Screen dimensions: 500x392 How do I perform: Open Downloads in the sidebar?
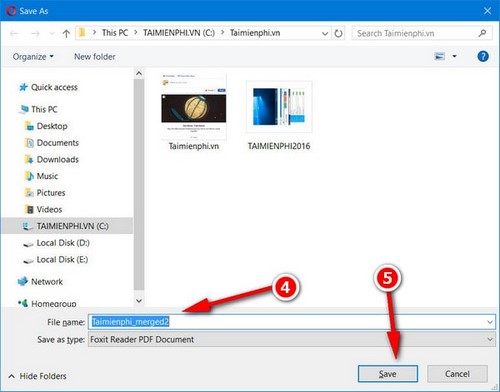tap(52, 159)
